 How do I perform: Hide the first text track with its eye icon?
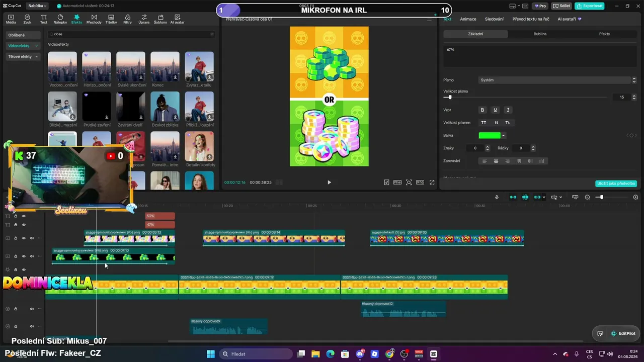coord(24,216)
